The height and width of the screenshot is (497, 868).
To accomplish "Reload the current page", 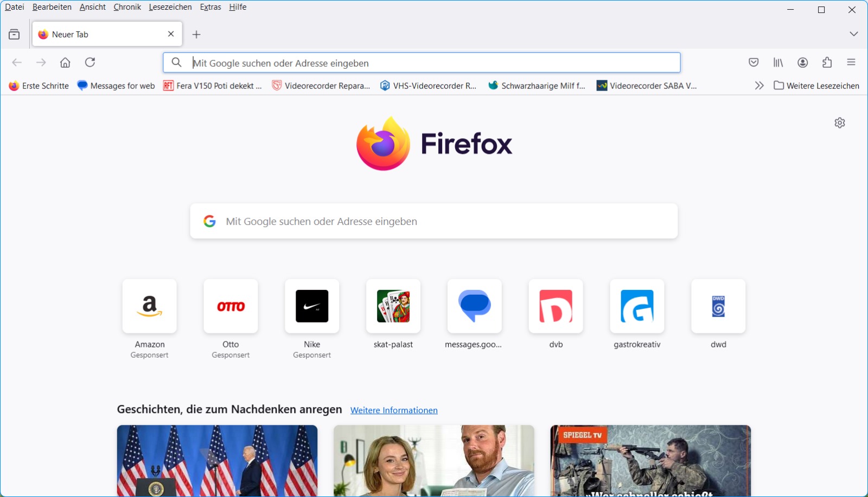I will pos(90,62).
